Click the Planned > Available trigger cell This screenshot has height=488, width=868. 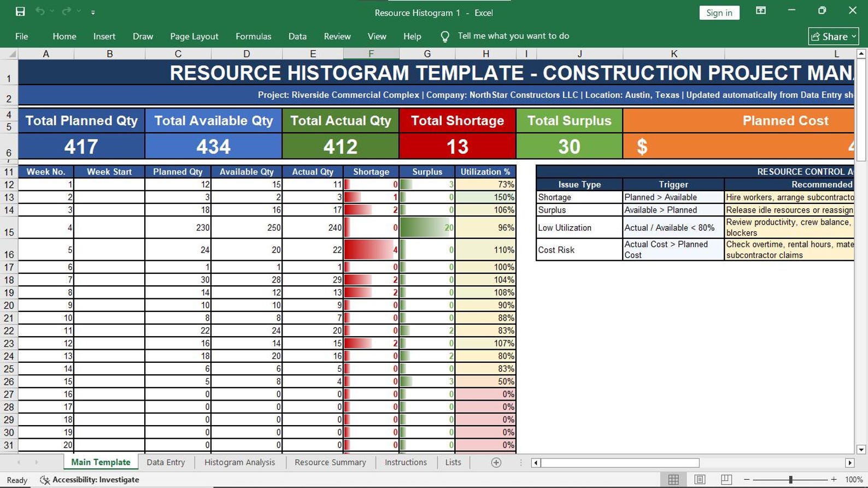(673, 197)
